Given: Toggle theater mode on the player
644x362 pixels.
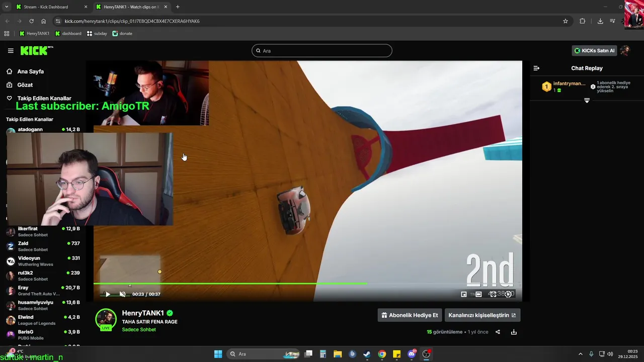Looking at the screenshot, I should click(478, 294).
